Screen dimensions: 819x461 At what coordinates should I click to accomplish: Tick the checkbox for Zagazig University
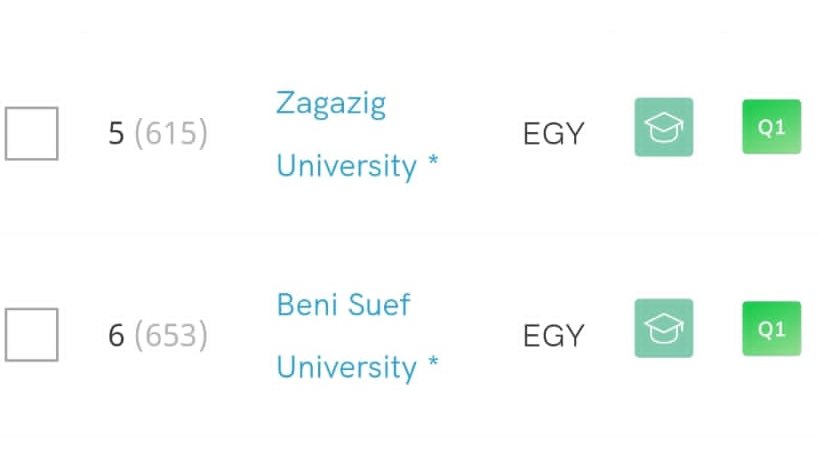tap(31, 133)
